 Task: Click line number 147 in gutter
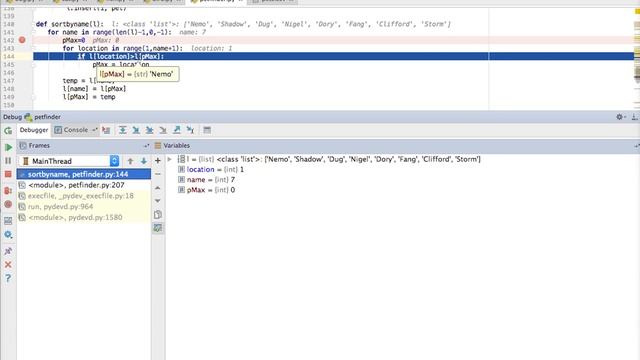[x=9, y=80]
